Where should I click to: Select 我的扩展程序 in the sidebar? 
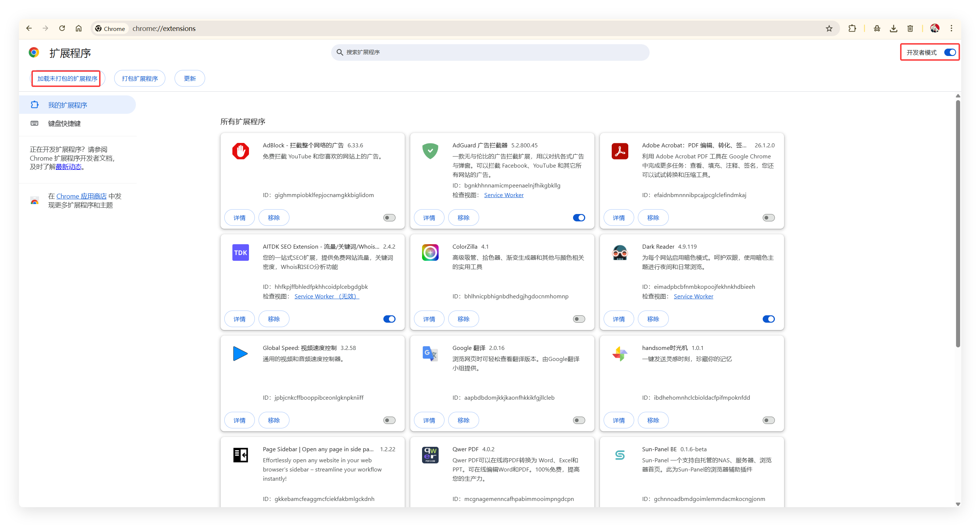(77, 105)
